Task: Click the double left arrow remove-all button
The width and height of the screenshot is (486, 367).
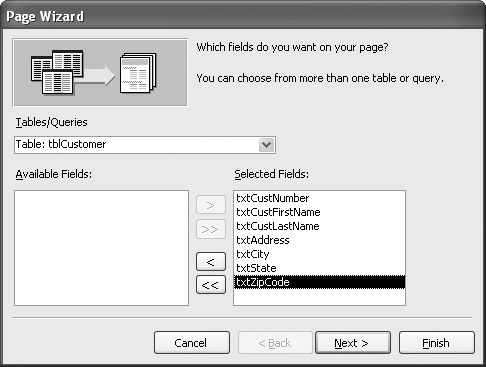Action: click(211, 285)
